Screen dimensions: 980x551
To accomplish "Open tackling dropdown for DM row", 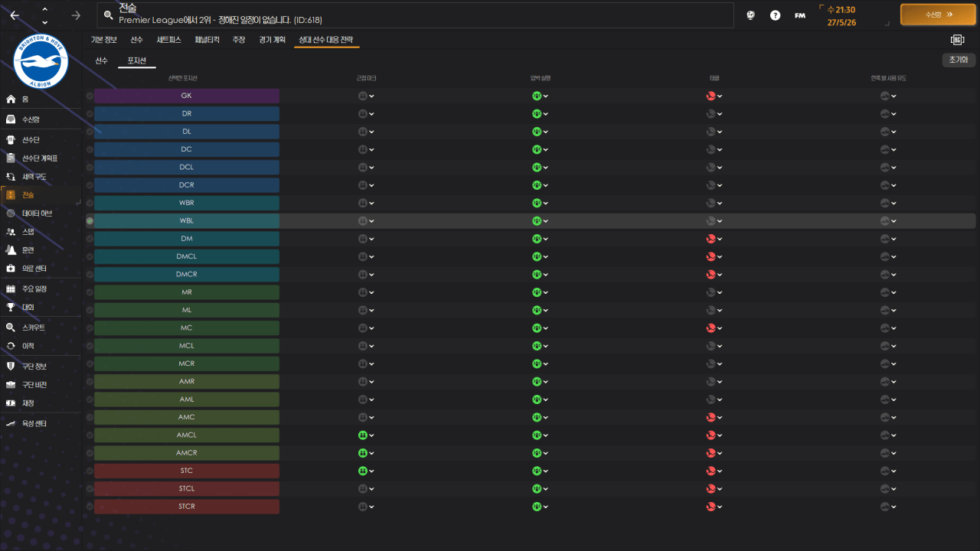I will coord(714,239).
